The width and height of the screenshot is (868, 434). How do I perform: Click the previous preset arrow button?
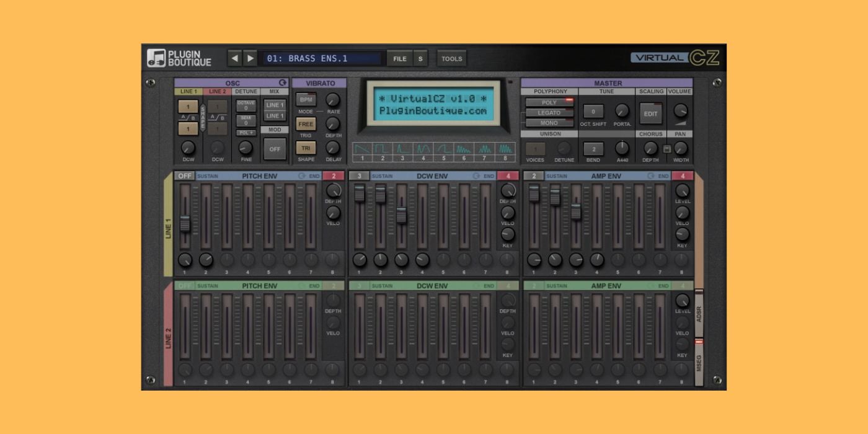(x=234, y=58)
